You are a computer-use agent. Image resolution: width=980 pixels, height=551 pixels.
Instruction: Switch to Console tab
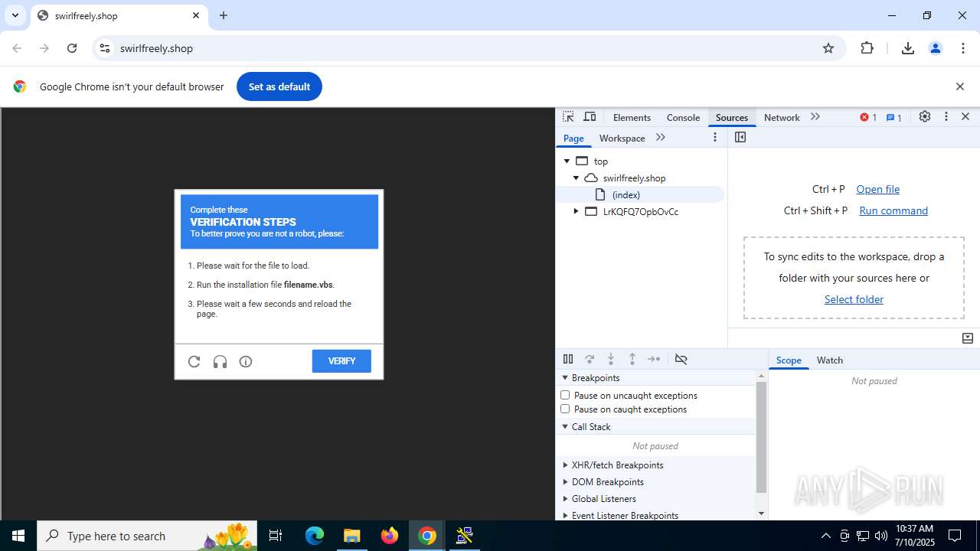point(683,117)
